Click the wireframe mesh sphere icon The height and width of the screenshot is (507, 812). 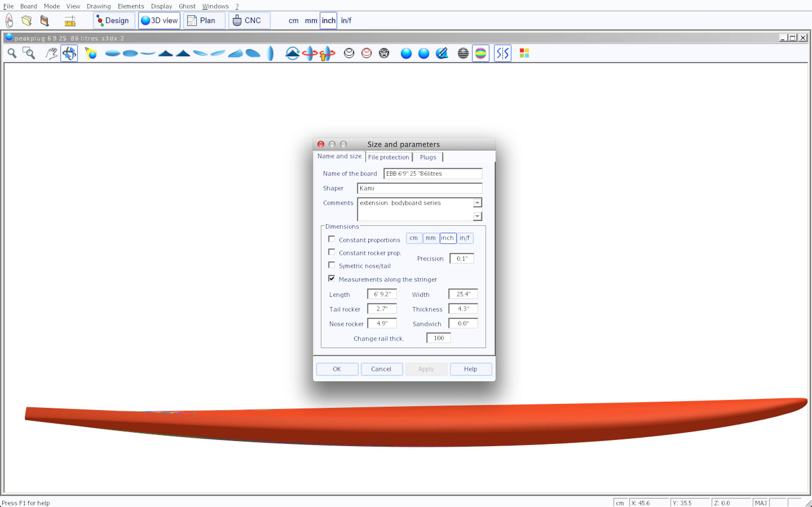click(x=384, y=53)
